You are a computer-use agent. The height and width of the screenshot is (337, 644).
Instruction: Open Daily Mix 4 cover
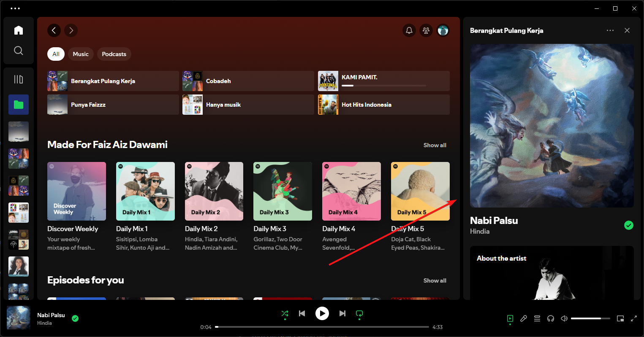(x=351, y=191)
